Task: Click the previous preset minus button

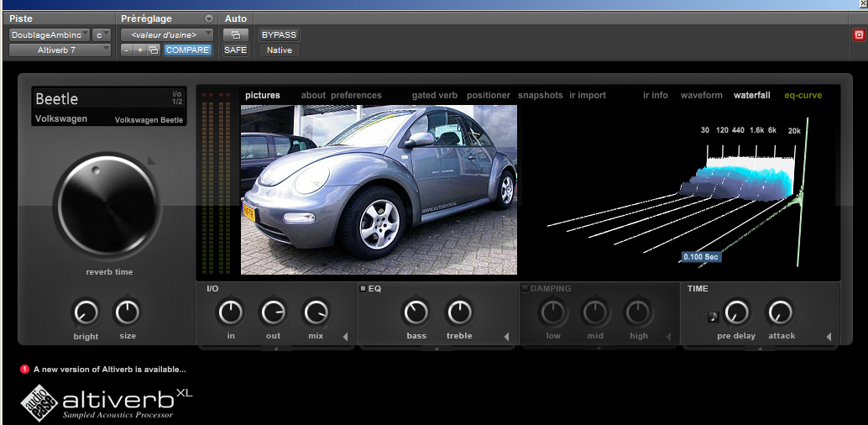Action: tap(126, 50)
